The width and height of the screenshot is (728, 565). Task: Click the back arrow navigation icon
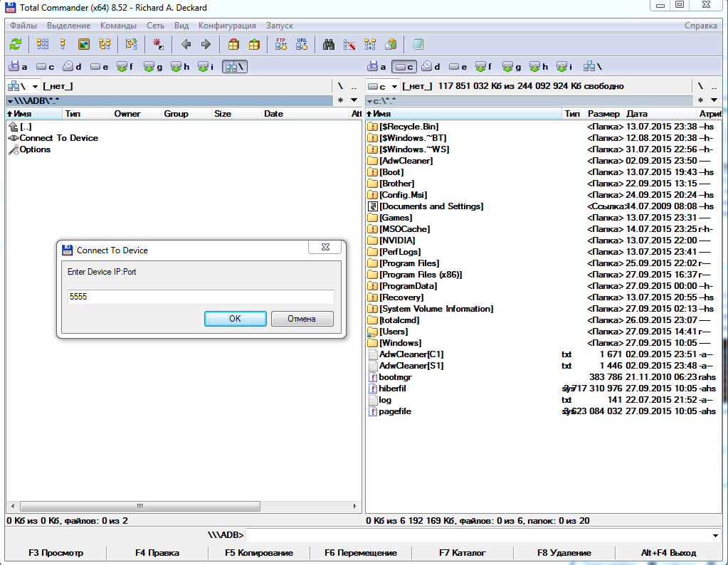click(186, 44)
